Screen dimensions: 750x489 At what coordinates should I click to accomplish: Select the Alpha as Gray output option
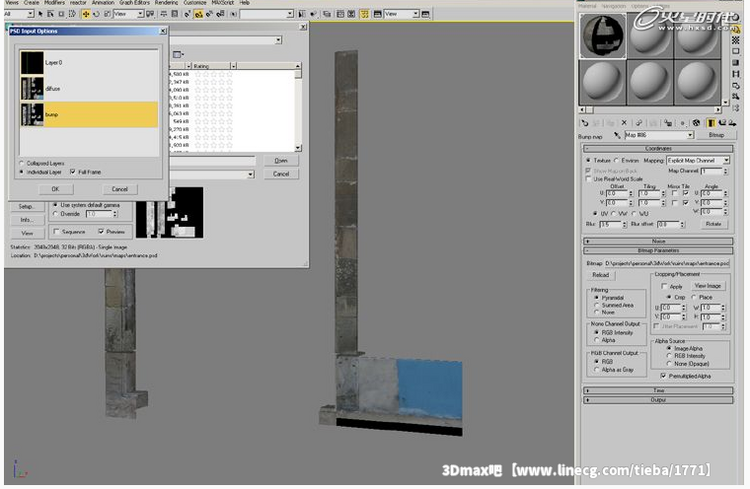[596, 370]
